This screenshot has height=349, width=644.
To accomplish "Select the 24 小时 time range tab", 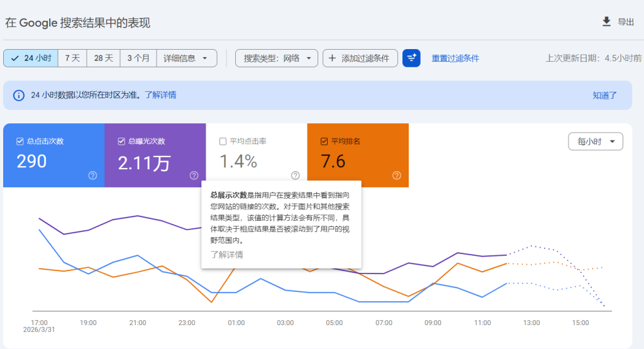I will coord(31,58).
